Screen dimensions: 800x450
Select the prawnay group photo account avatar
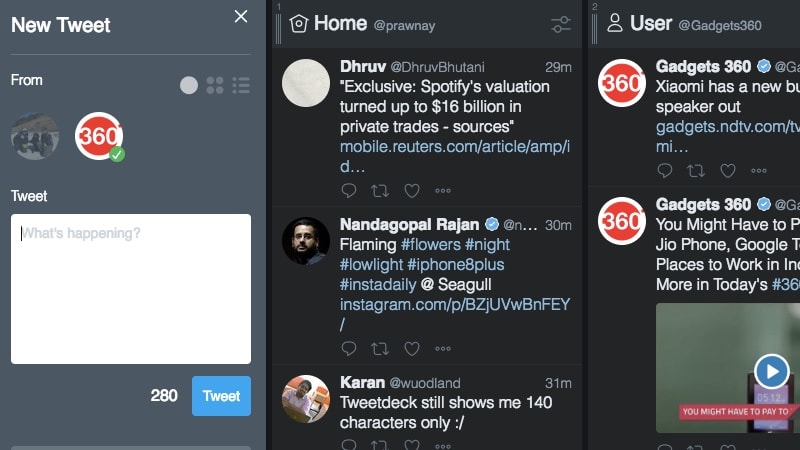(x=35, y=136)
